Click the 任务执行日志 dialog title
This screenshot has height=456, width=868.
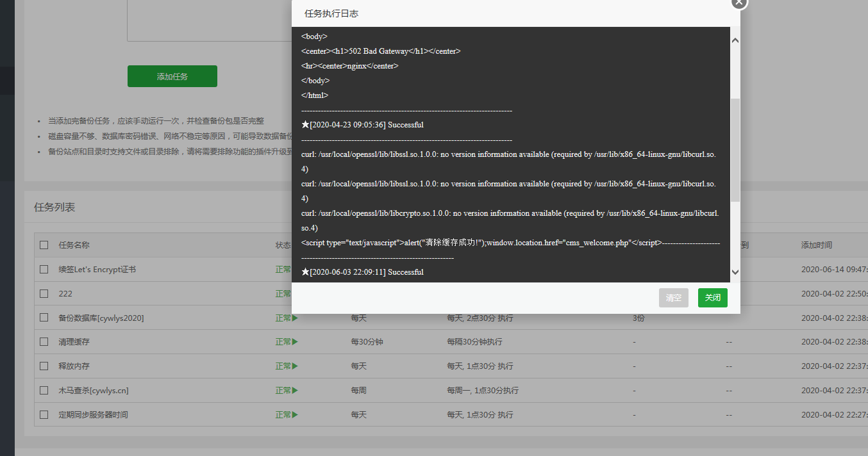click(x=331, y=13)
